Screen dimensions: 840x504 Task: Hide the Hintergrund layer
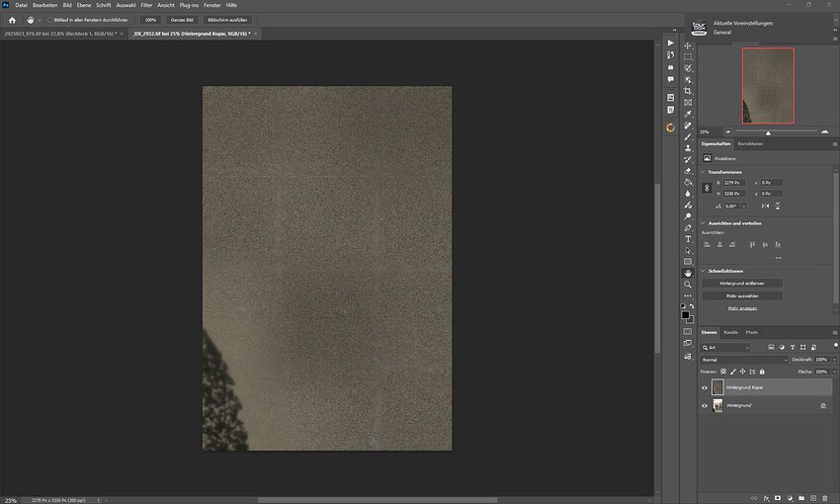(x=705, y=406)
